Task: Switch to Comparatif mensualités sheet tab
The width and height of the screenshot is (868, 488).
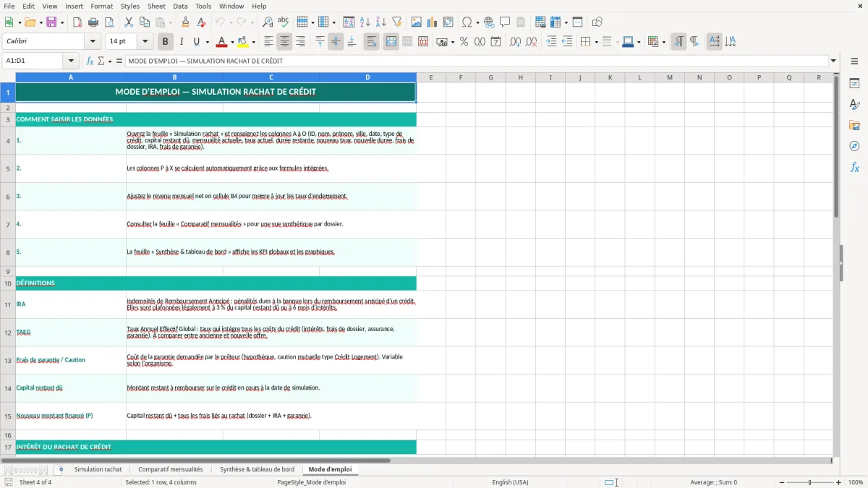Action: click(171, 470)
